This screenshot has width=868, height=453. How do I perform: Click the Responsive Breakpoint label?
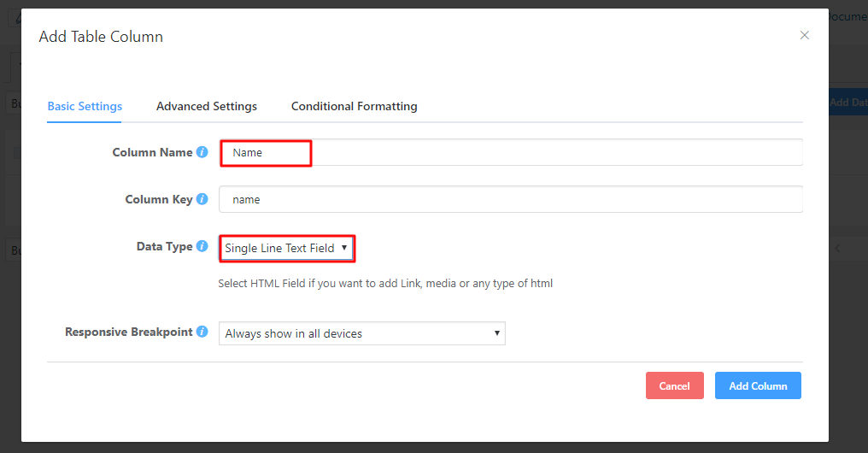coord(128,332)
